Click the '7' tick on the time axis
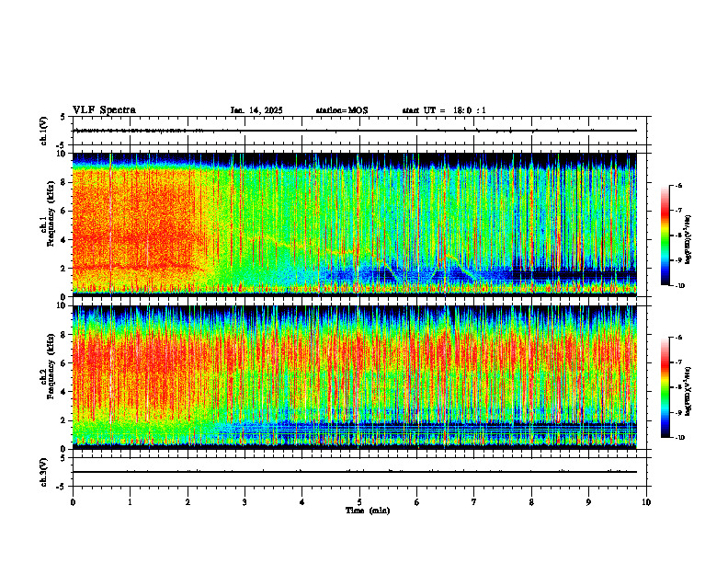This screenshot has width=728, height=563. click(474, 502)
